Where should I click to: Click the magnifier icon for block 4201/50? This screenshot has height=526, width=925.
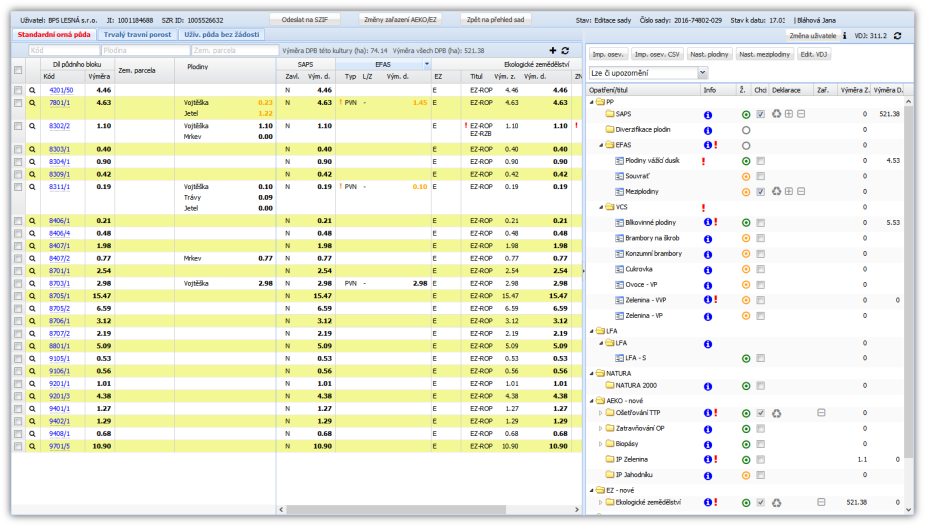(32, 90)
